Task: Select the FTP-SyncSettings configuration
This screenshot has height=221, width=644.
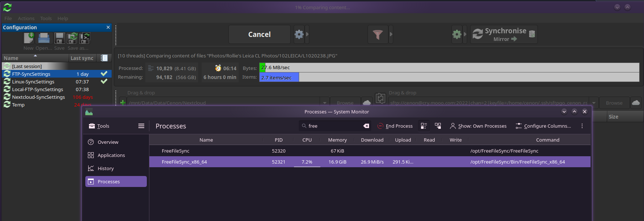Action: click(57, 74)
